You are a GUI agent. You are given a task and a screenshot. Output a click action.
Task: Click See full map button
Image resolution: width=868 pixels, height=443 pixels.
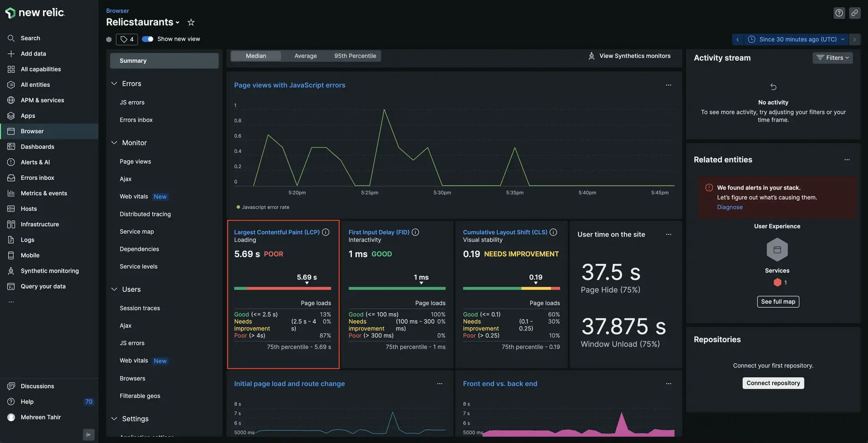(x=778, y=302)
